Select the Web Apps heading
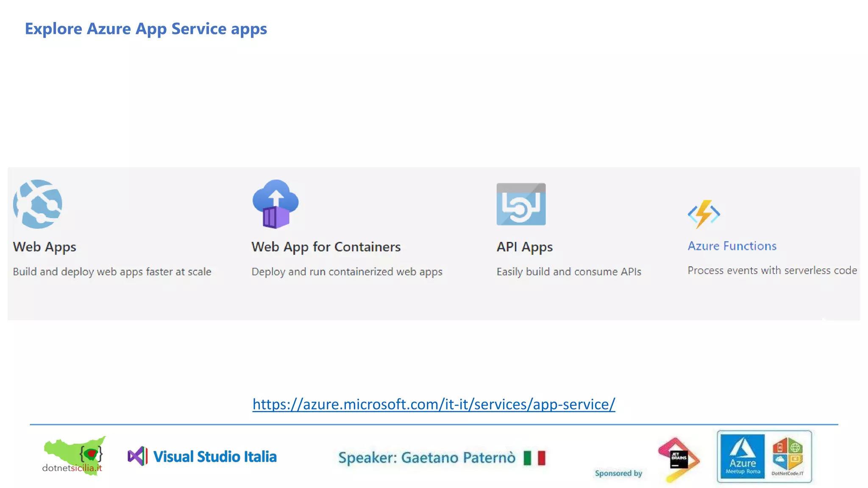 [x=45, y=247]
